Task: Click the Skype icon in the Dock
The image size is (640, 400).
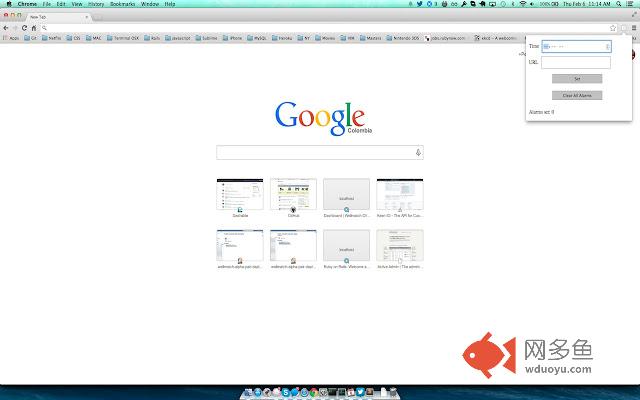Action: 286,392
